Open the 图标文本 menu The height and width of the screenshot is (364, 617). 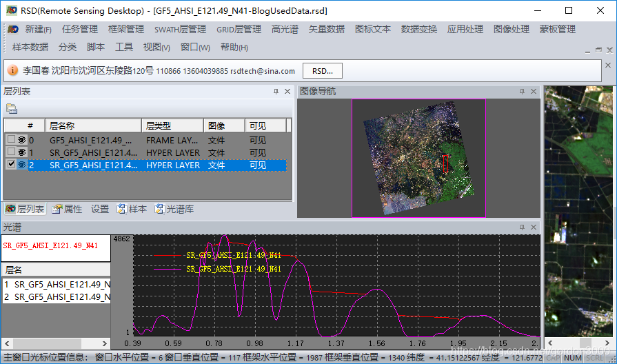point(373,29)
